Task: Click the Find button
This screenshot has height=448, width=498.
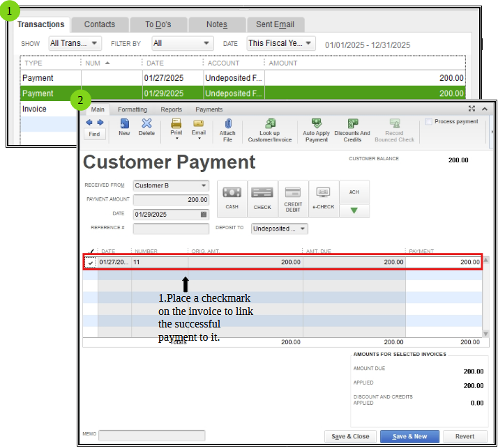Action: (94, 134)
